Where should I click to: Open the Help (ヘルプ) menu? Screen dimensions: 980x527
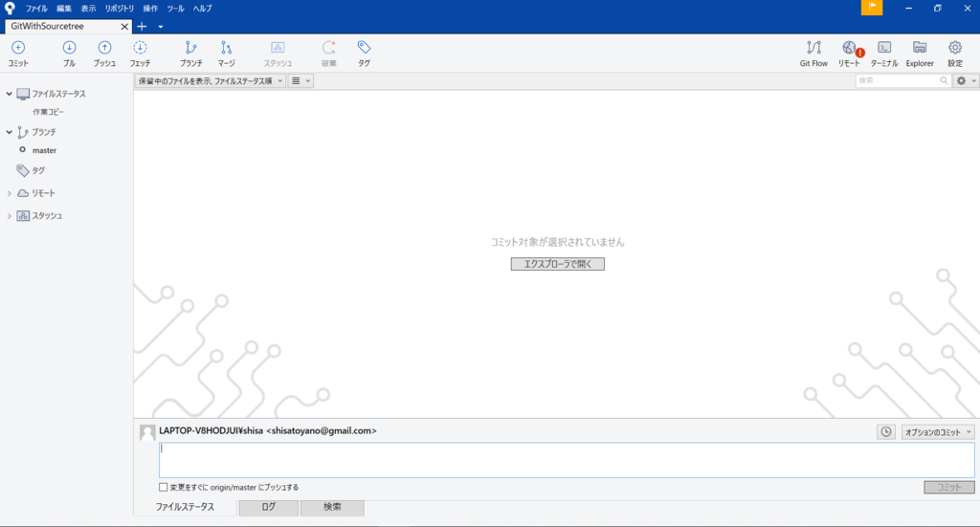[203, 8]
